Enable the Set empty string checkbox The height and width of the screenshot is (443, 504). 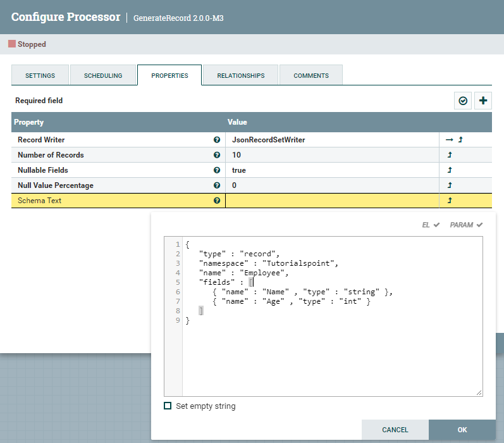pyautogui.click(x=168, y=406)
